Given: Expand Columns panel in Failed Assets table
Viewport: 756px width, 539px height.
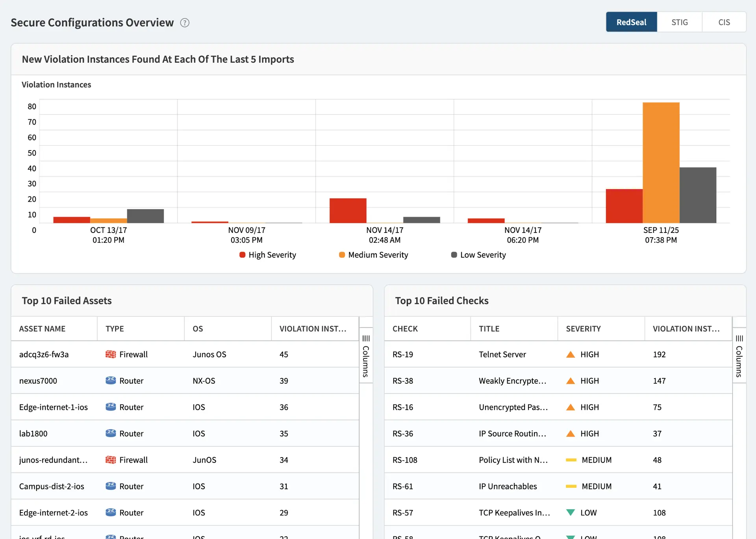Looking at the screenshot, I should click(366, 355).
